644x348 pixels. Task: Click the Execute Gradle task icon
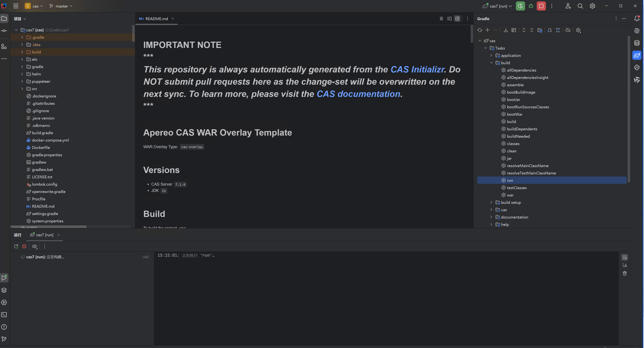click(x=514, y=30)
